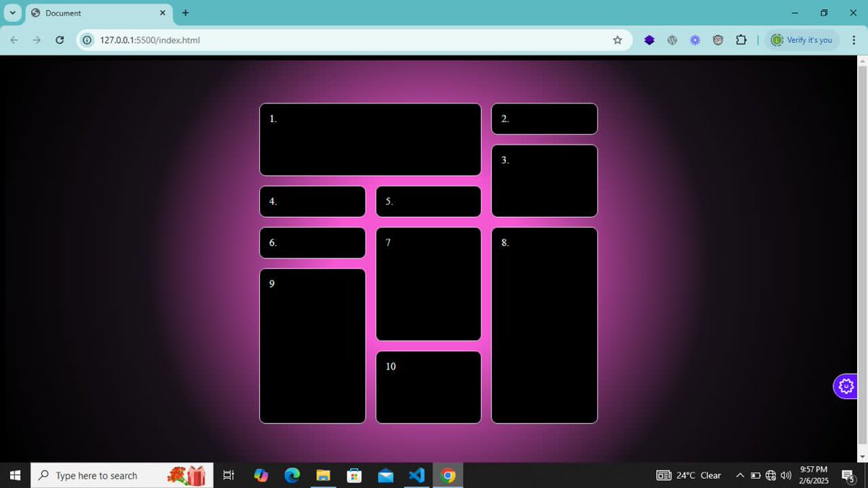Image resolution: width=868 pixels, height=488 pixels.
Task: Open the weather widget showing 24°C Clear
Action: 689,475
